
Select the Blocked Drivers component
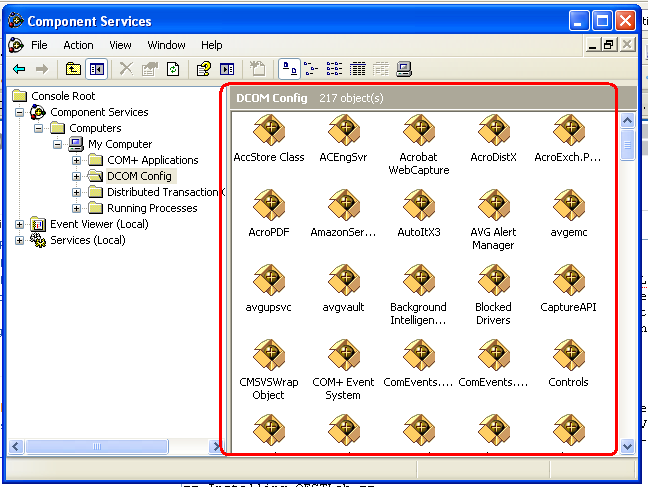tap(492, 281)
